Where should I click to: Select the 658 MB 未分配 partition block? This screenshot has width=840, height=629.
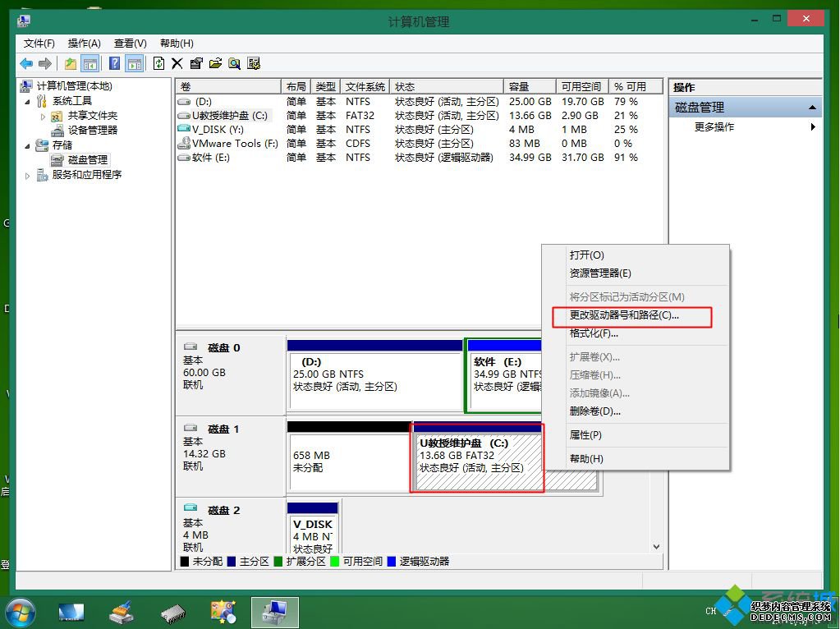pos(349,457)
